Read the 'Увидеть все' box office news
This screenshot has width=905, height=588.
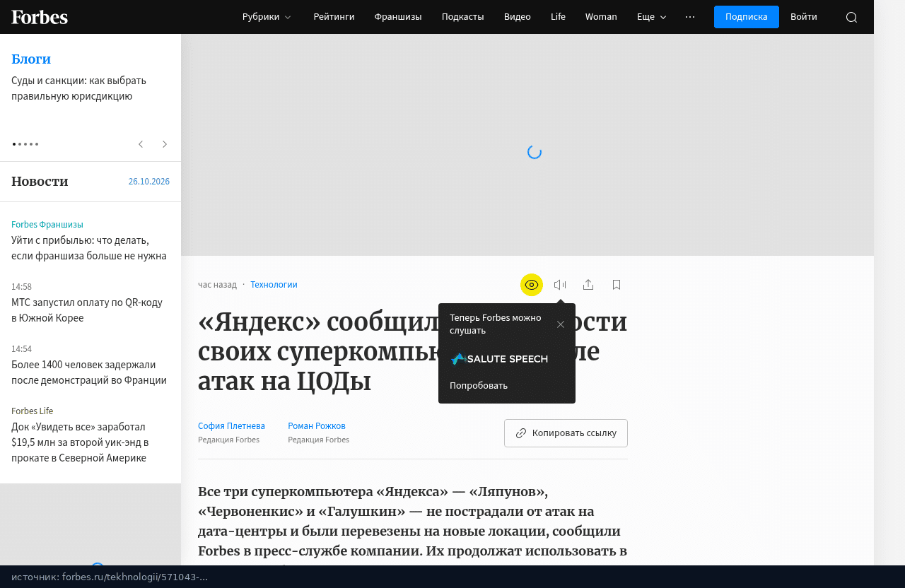click(80, 442)
